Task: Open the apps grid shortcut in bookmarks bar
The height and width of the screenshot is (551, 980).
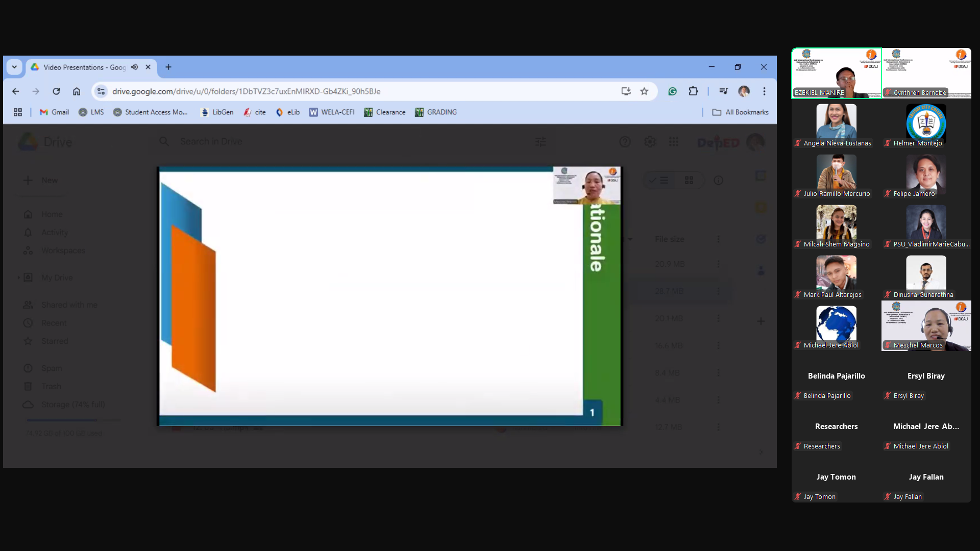Action: 18,112
